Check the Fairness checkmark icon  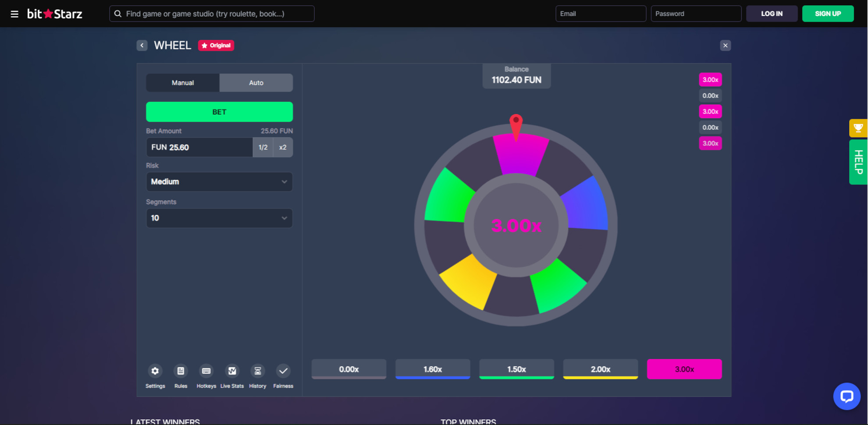283,371
